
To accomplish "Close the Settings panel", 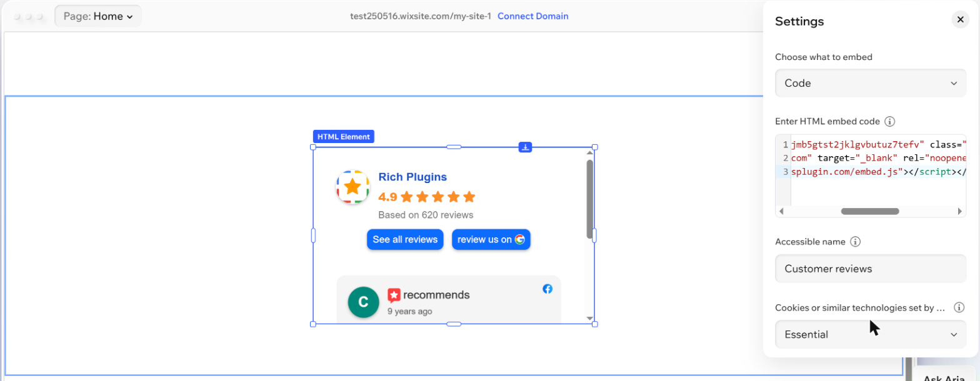I will point(960,19).
